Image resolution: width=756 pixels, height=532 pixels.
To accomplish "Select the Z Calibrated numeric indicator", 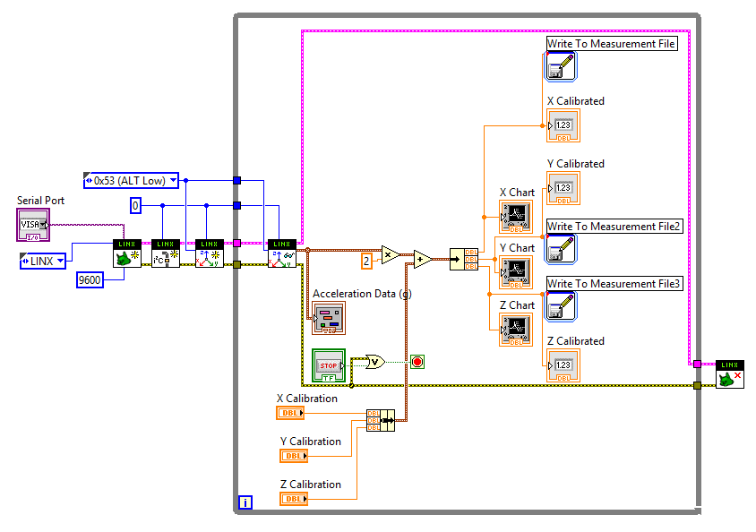I will [563, 365].
